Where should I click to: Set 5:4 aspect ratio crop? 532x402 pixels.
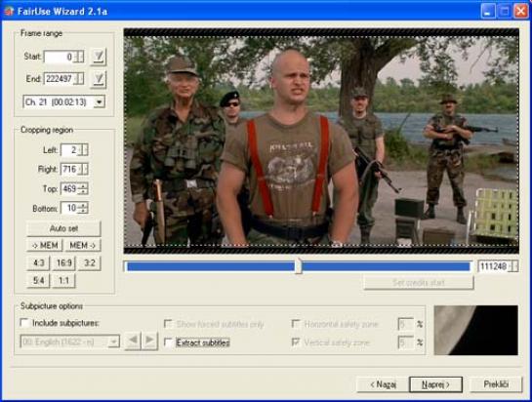pos(38,281)
